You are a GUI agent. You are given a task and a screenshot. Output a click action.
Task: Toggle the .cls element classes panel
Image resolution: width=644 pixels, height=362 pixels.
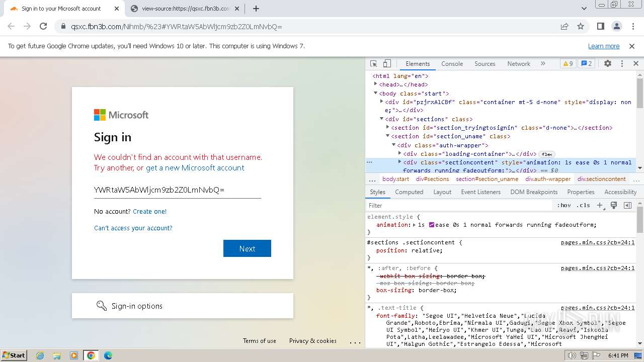583,205
